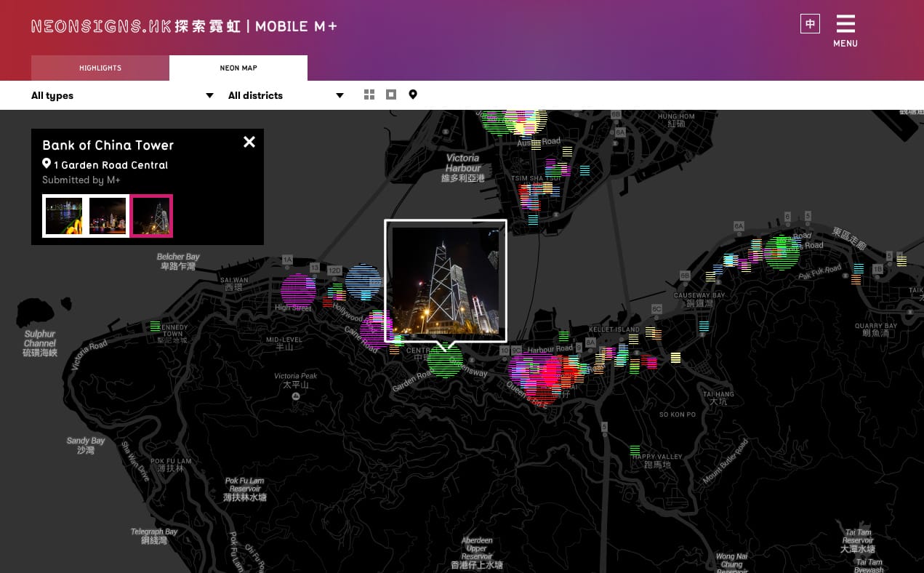This screenshot has width=924, height=573.
Task: Activate the map pin view icon
Action: tap(413, 95)
